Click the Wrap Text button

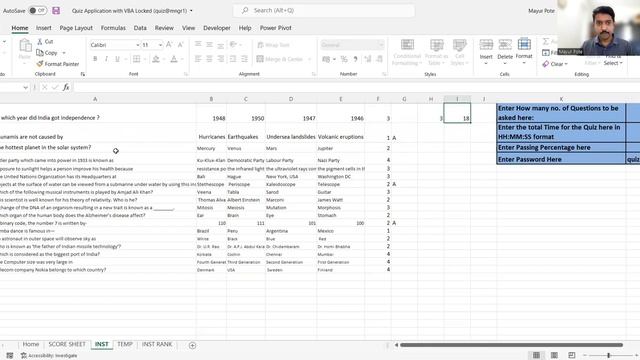[273, 45]
